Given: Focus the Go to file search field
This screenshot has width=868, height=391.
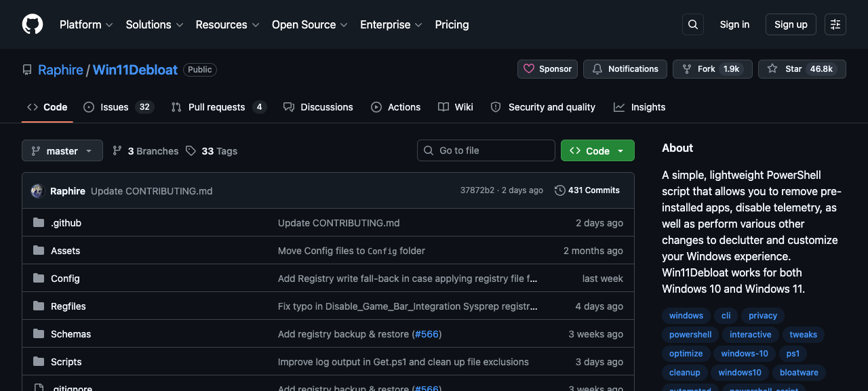Looking at the screenshot, I should [x=486, y=150].
